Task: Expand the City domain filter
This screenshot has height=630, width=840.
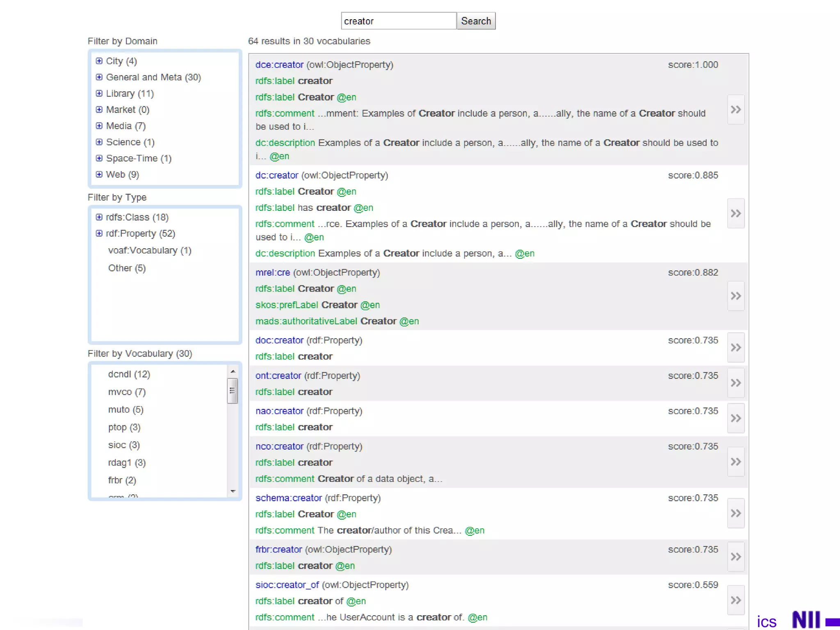Action: coord(99,61)
